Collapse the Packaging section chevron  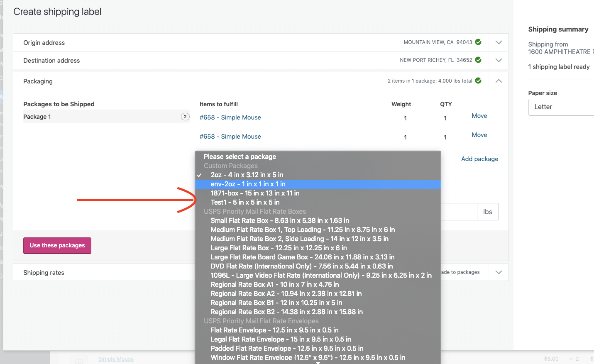(x=499, y=81)
